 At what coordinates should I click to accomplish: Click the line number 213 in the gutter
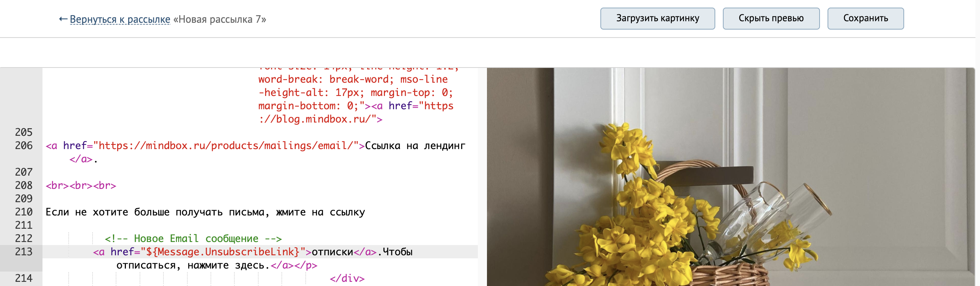tap(24, 252)
